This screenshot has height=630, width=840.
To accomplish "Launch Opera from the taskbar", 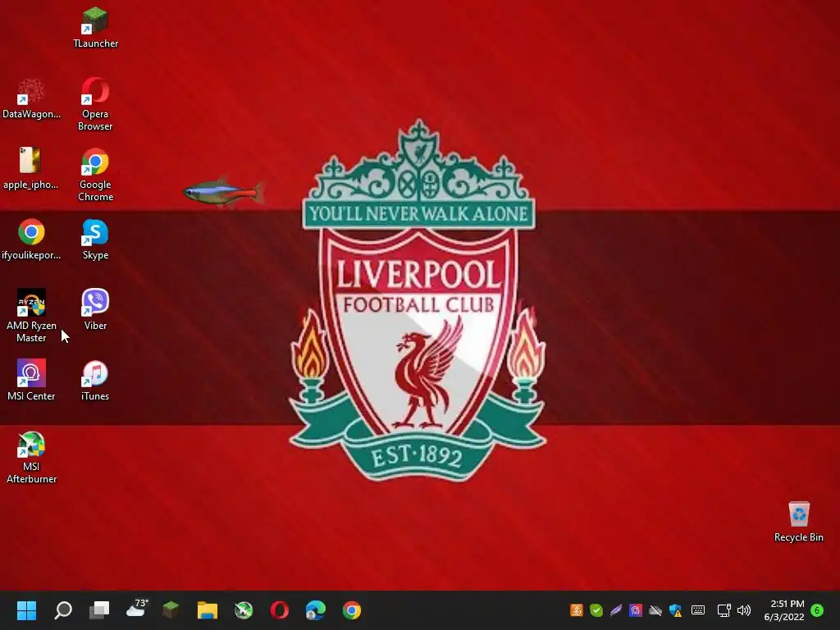I will pyautogui.click(x=280, y=610).
